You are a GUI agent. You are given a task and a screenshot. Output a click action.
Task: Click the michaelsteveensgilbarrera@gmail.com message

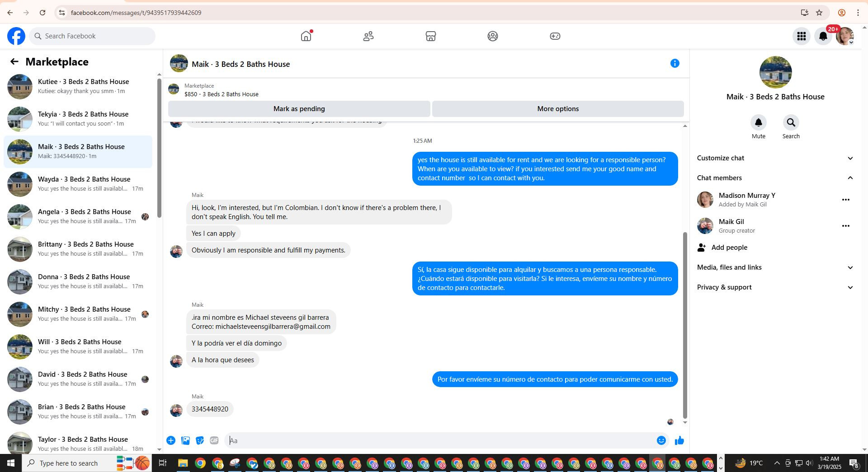click(x=261, y=322)
